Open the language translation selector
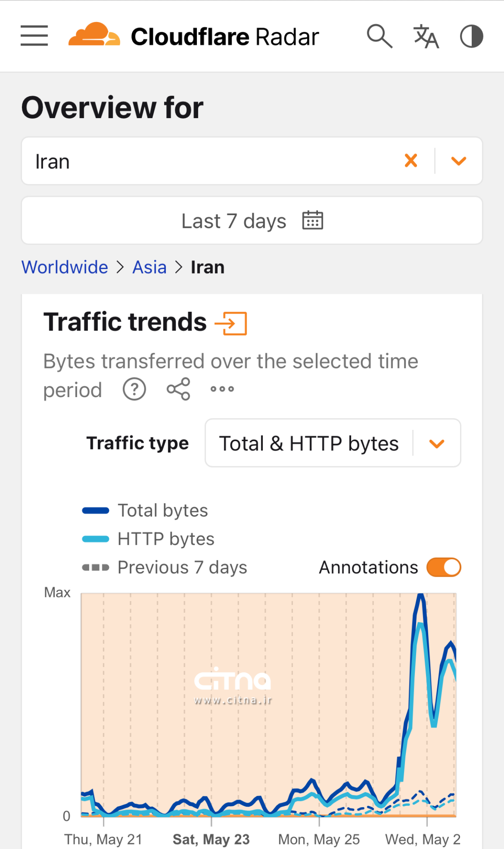This screenshot has height=849, width=504. (426, 36)
